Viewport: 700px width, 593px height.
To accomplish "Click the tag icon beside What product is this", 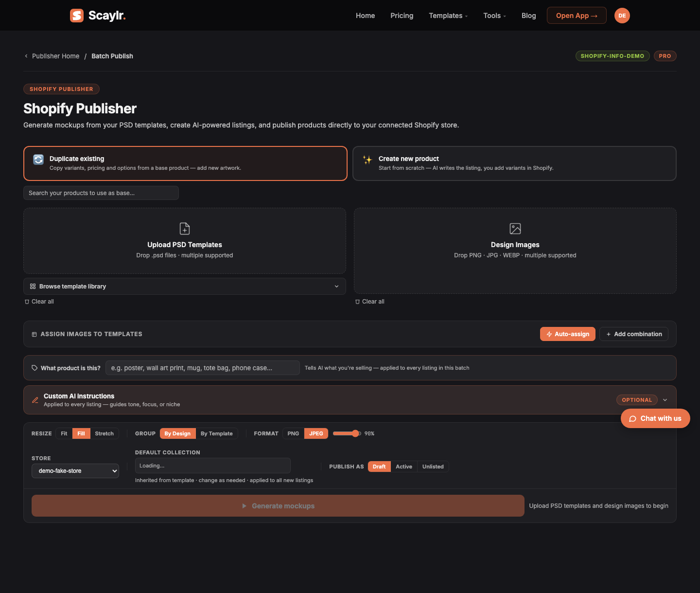I will (x=35, y=368).
